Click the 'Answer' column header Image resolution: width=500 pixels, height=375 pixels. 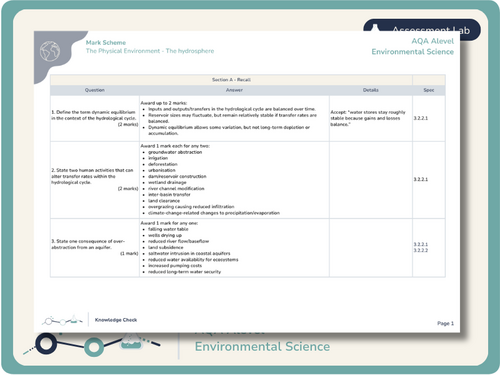coord(234,90)
